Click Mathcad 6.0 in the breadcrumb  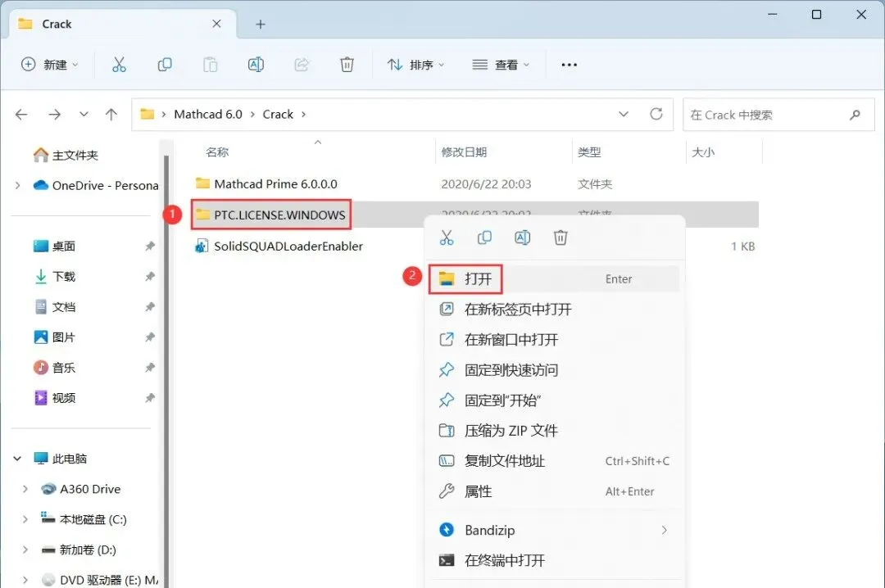pos(207,114)
